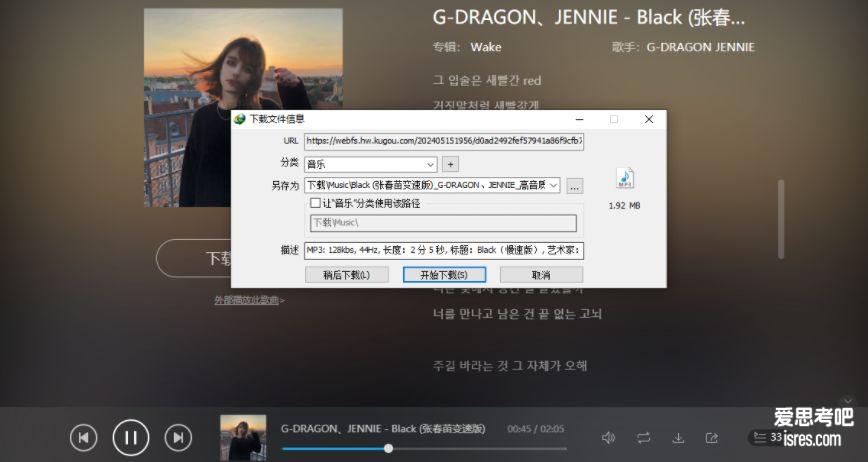Image resolution: width=868 pixels, height=462 pixels.
Task: Click the MP3 file icon in dialog
Action: click(x=625, y=178)
